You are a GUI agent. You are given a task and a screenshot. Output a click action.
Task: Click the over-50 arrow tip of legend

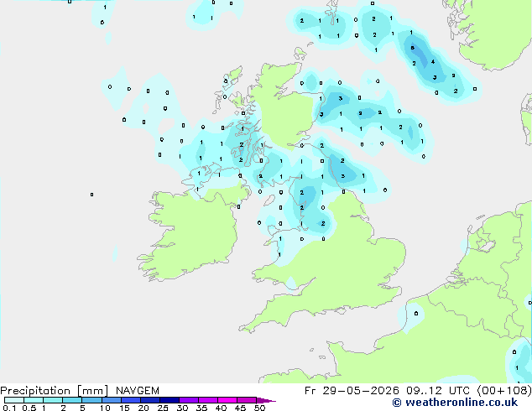coord(266,400)
